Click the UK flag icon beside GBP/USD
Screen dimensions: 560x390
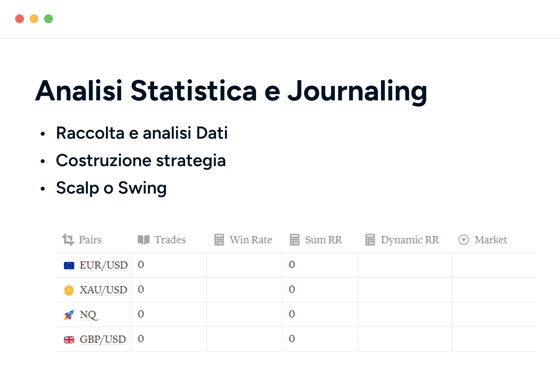pyautogui.click(x=69, y=339)
